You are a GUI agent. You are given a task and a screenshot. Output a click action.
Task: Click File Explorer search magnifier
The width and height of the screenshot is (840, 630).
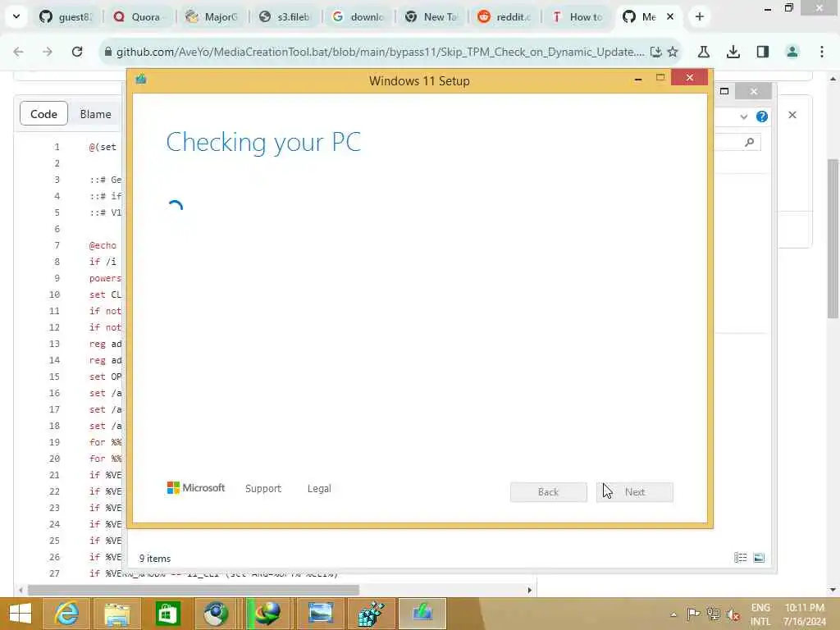[750, 142]
